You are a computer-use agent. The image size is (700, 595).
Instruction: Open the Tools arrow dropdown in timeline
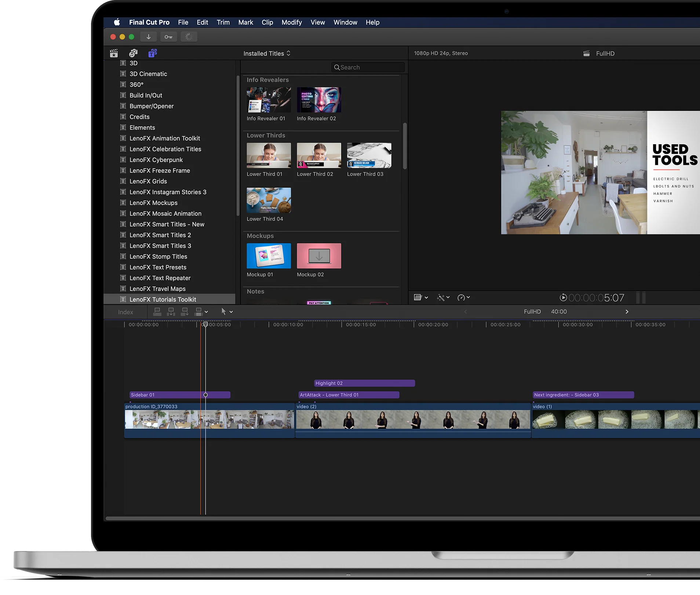coord(231,311)
